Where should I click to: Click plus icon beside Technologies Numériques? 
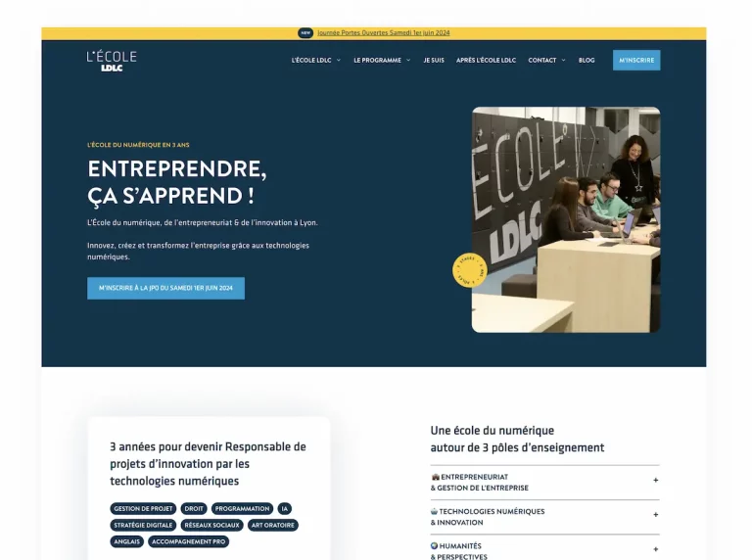click(655, 515)
